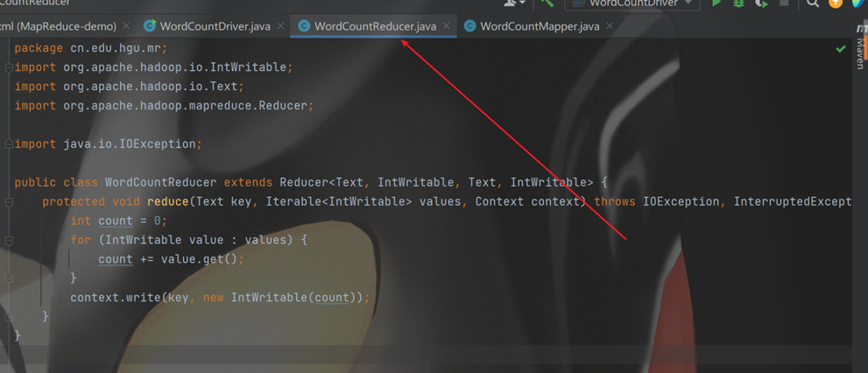Click 'Context context' parameter text
Screen dimensions: 868x373
pyautogui.click(x=527, y=201)
